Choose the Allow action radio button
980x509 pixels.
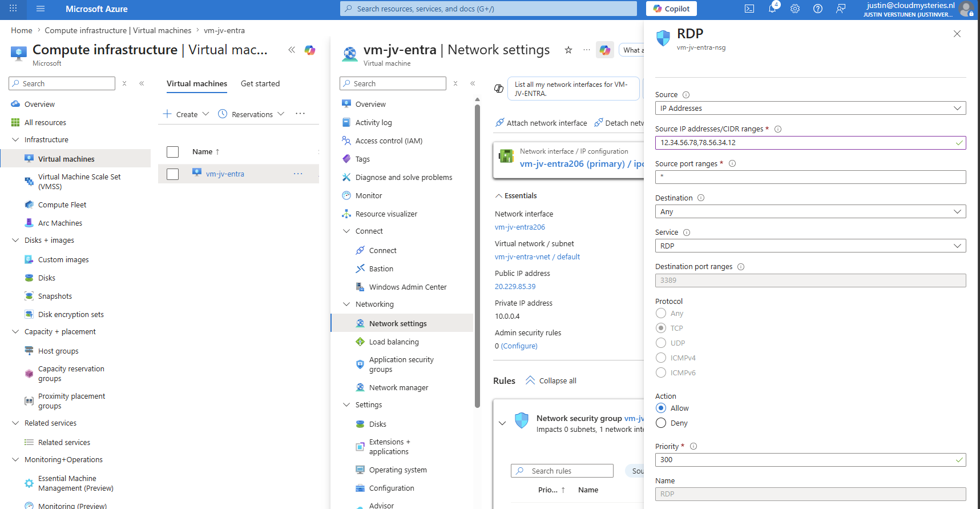[x=661, y=408]
